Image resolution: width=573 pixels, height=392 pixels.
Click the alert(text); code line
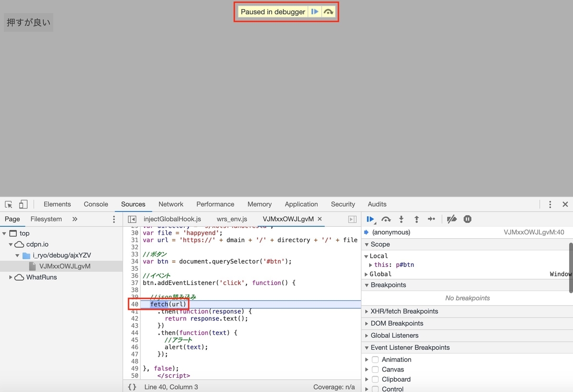[x=186, y=347]
